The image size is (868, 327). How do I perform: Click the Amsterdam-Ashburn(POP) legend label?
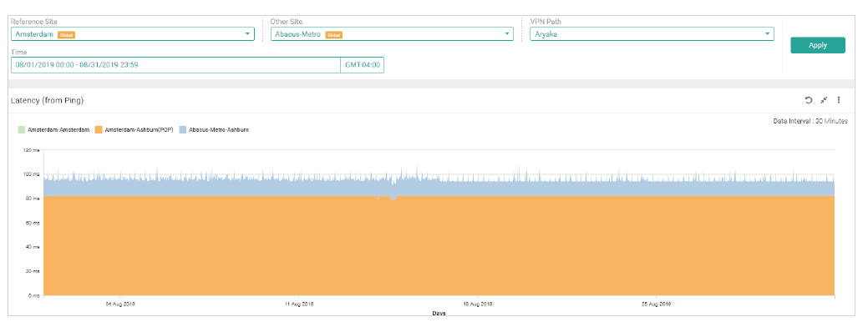(139, 130)
